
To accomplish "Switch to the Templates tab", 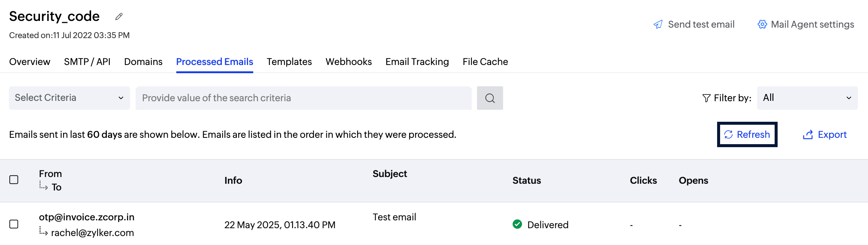I will click(x=289, y=62).
